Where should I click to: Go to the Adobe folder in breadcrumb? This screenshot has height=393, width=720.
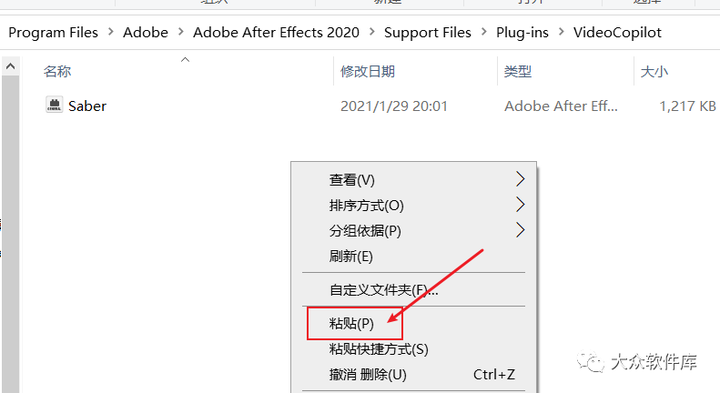(x=146, y=33)
